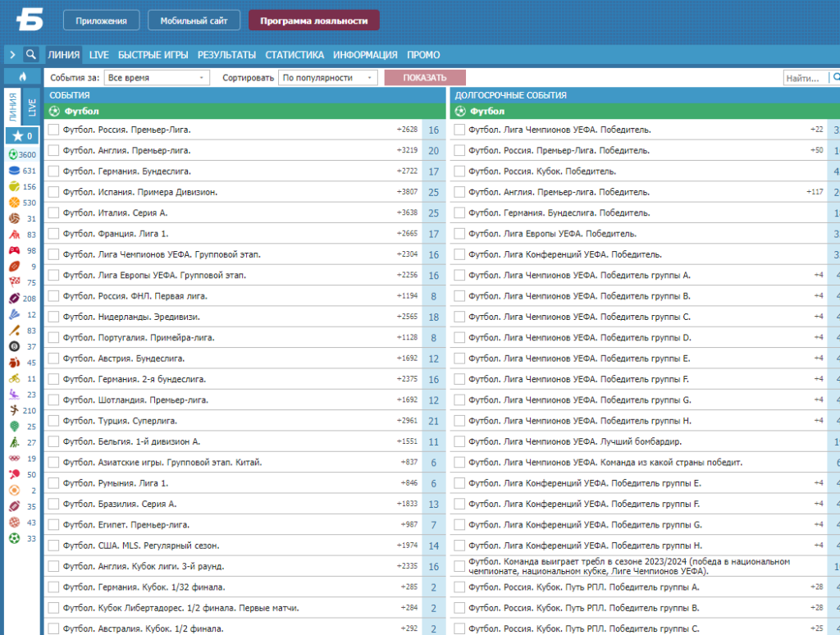
Task: Open the flame hot events icon
Action: coord(22,76)
